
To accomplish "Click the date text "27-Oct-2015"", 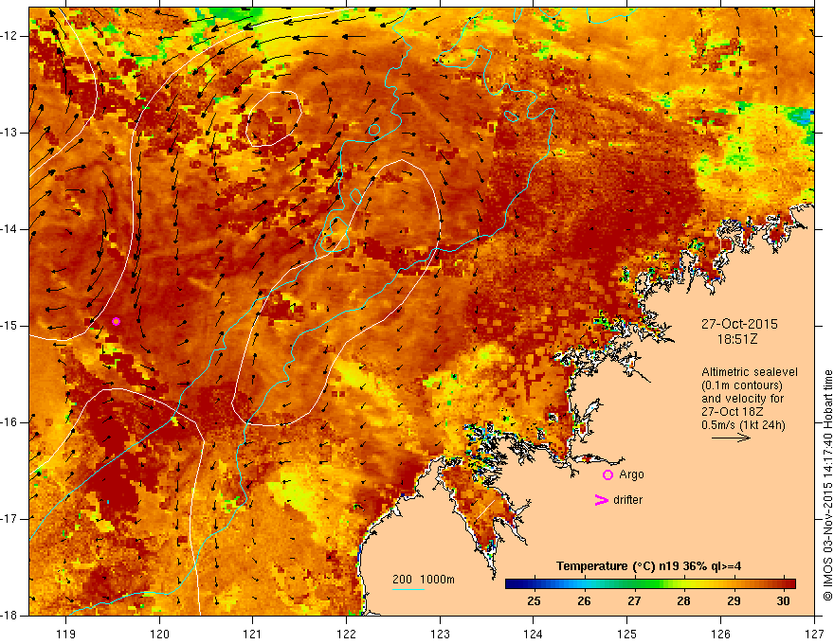I will [x=739, y=324].
